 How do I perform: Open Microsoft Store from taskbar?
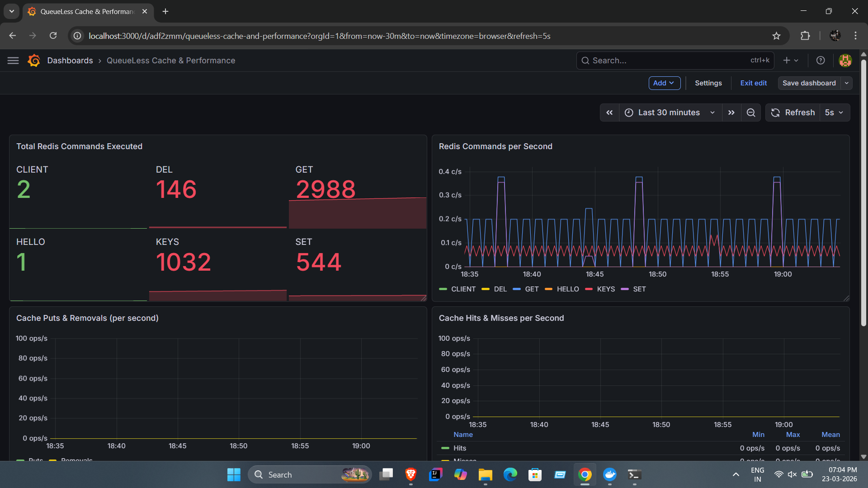(535, 474)
